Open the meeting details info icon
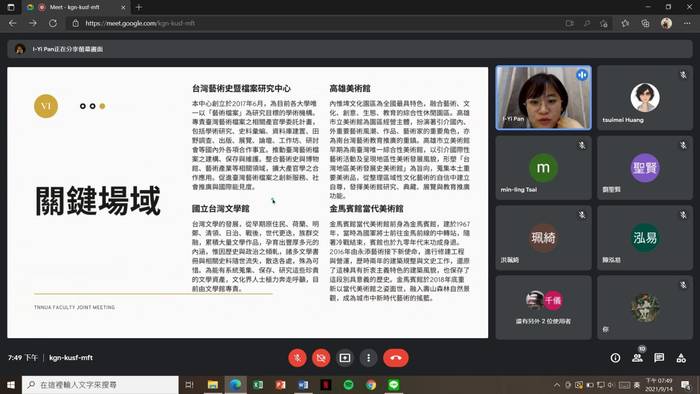The image size is (700, 394). click(x=615, y=358)
